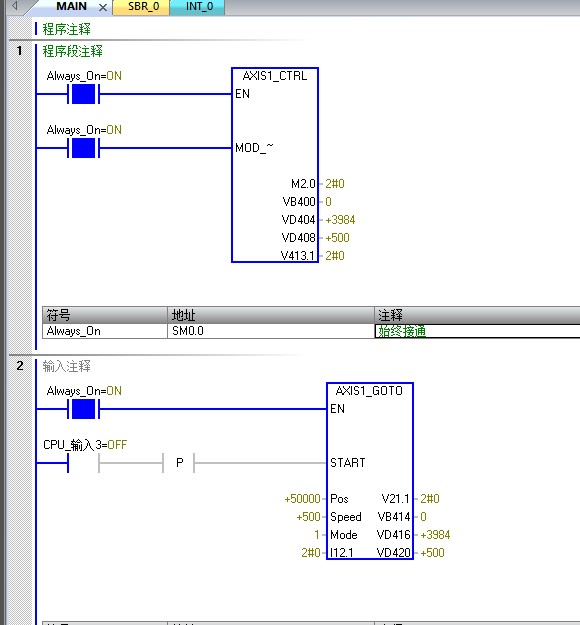Click the SM0.0 address cell

(x=271, y=331)
